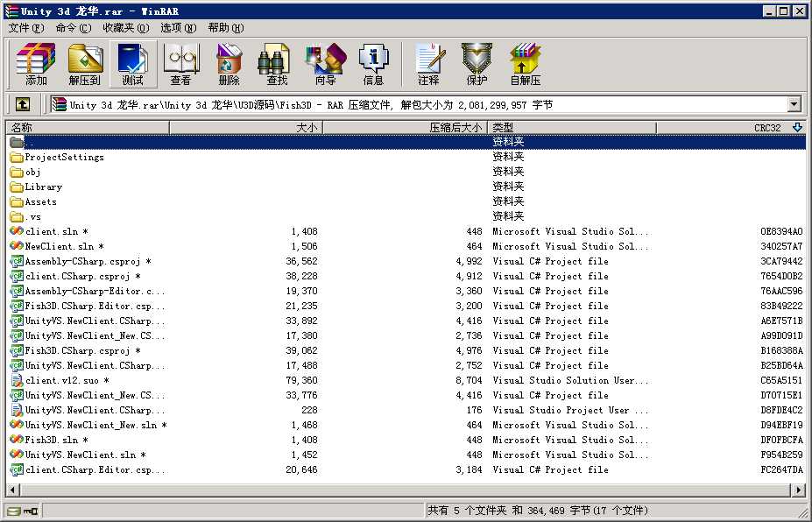Viewport: 812px width, 522px height.
Task: Show archive Info (信息) icon
Action: (373, 64)
